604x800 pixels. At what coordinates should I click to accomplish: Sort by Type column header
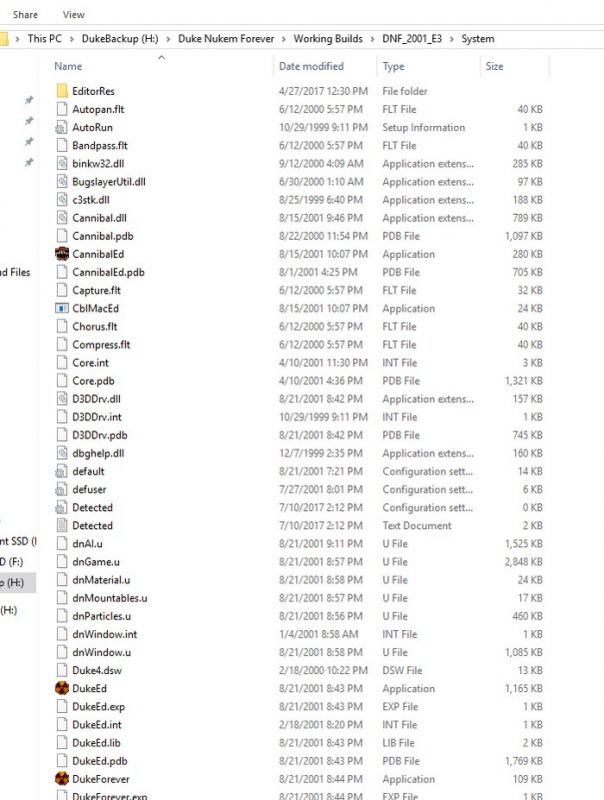click(x=393, y=66)
